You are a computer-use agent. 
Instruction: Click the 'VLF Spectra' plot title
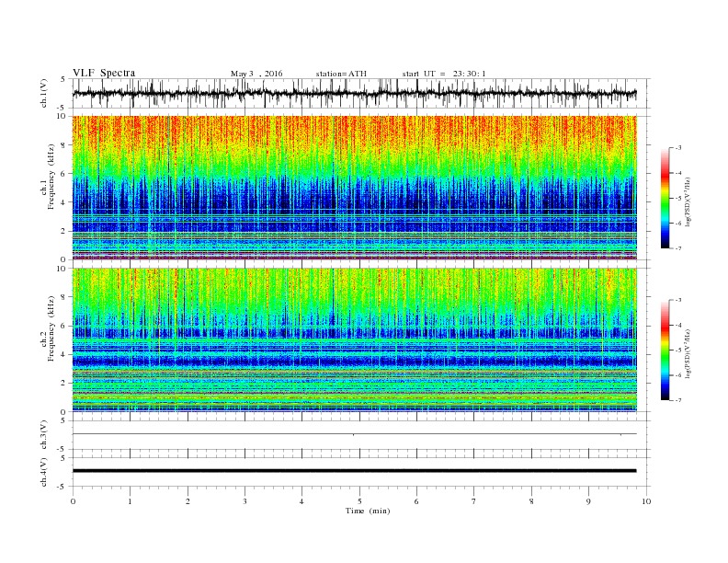(x=104, y=73)
